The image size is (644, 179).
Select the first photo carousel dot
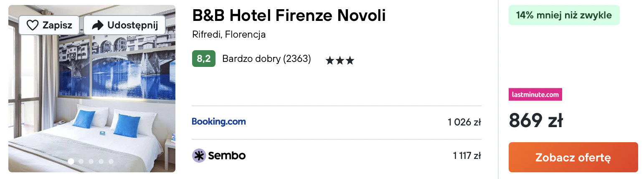click(x=71, y=161)
